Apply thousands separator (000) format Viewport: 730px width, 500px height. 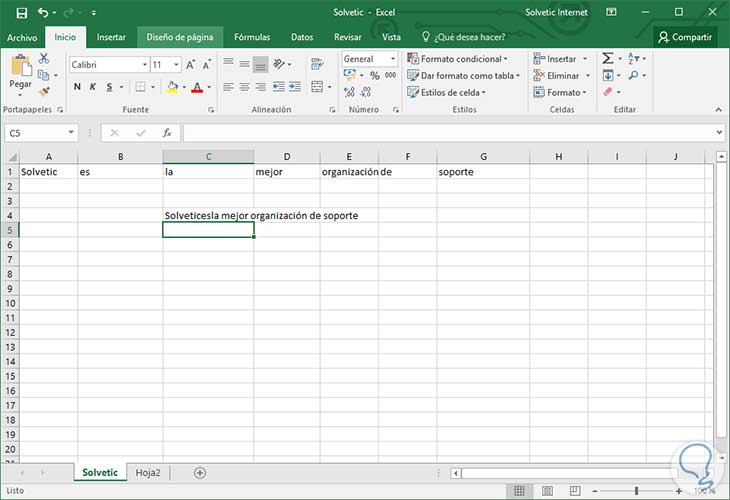point(391,75)
